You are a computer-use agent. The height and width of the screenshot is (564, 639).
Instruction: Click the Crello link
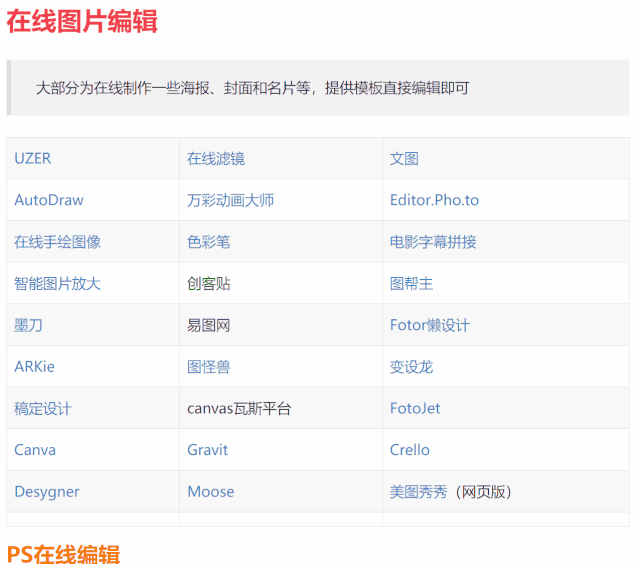click(x=410, y=450)
